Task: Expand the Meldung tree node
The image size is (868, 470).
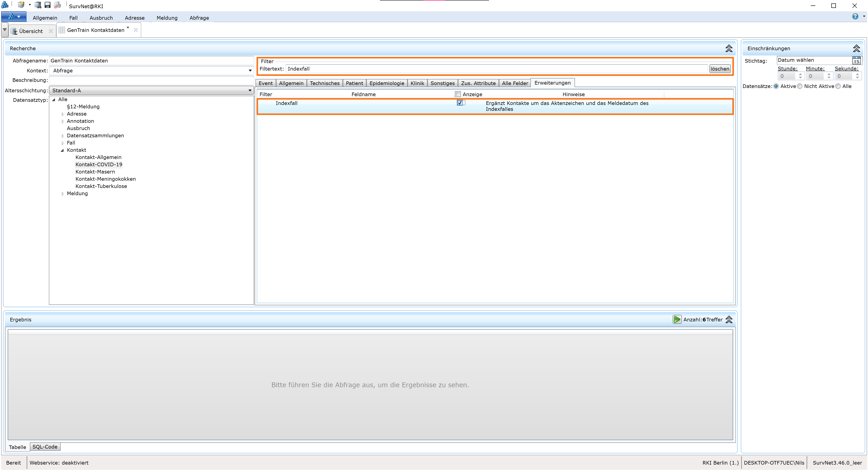Action: click(63, 194)
